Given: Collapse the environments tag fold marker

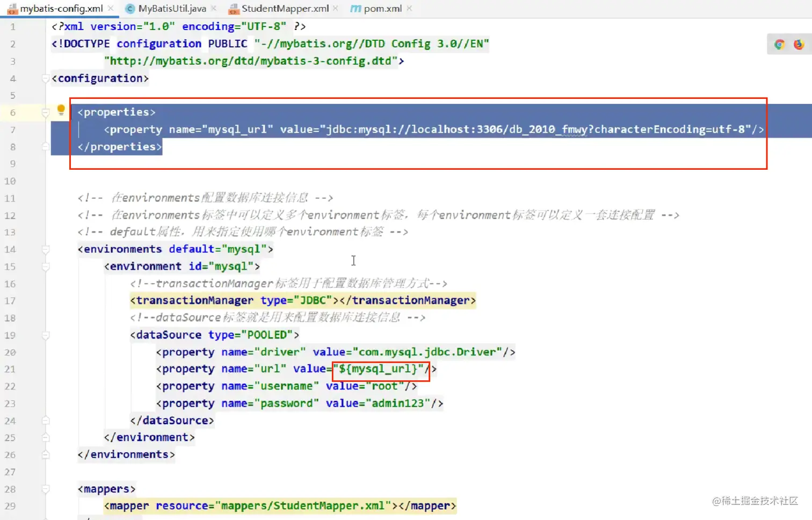Looking at the screenshot, I should click(x=46, y=249).
